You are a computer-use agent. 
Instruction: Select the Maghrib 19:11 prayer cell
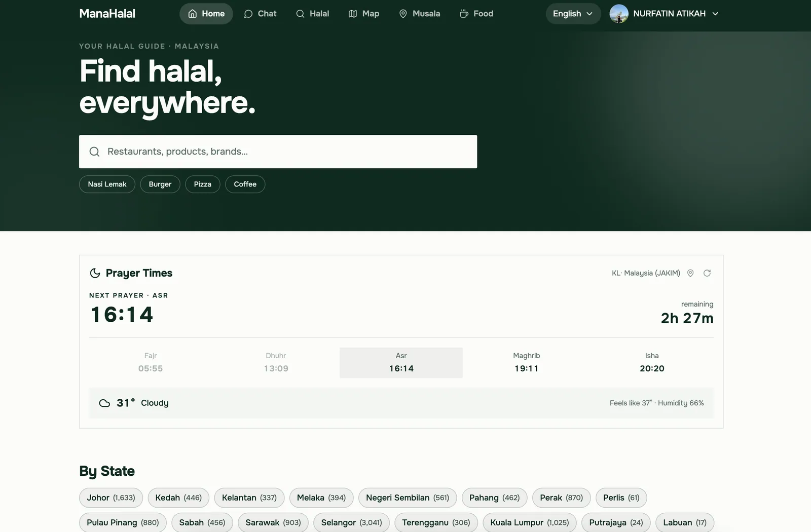click(x=526, y=363)
